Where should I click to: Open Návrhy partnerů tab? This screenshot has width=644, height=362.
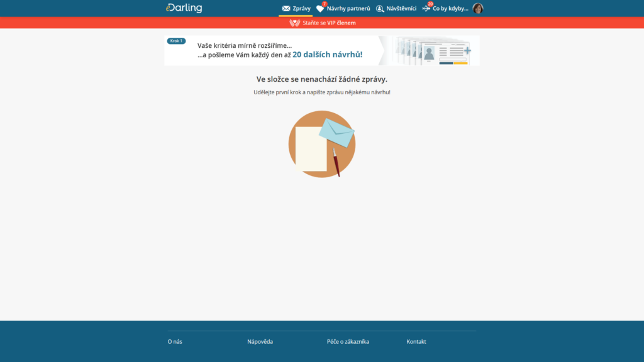coord(343,8)
